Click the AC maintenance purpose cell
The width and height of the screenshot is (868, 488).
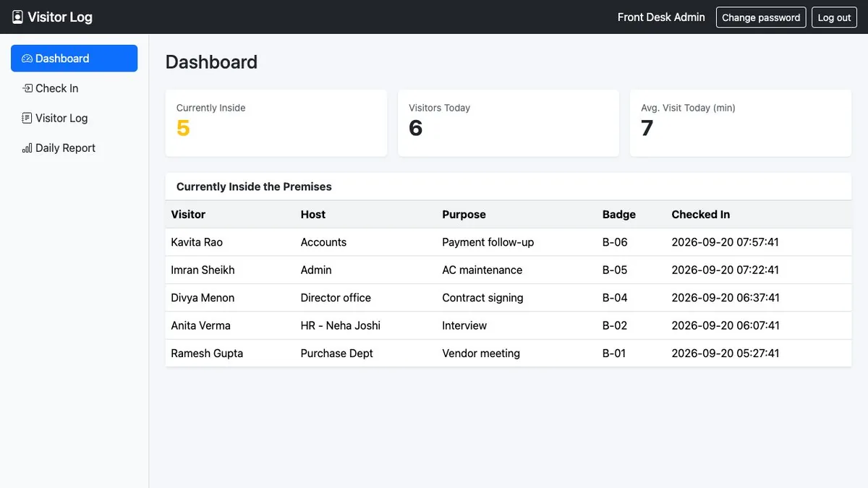[x=482, y=270]
